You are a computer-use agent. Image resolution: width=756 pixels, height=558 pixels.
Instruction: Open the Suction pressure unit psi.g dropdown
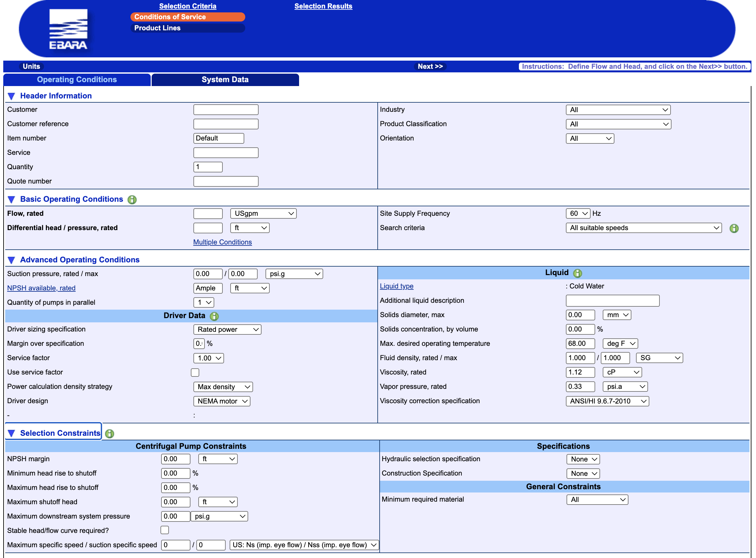click(294, 274)
